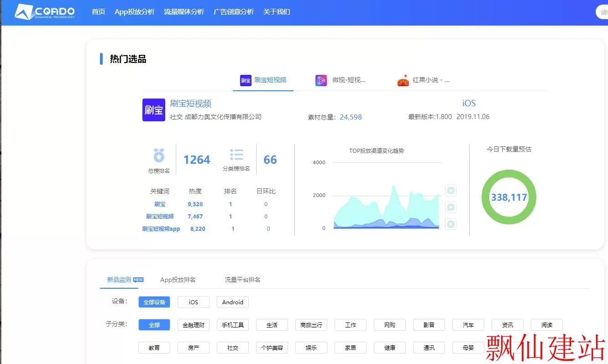Screen dimensions: 608x364
Task: Click the 总榜排名 medal icon
Action: pyautogui.click(x=159, y=156)
